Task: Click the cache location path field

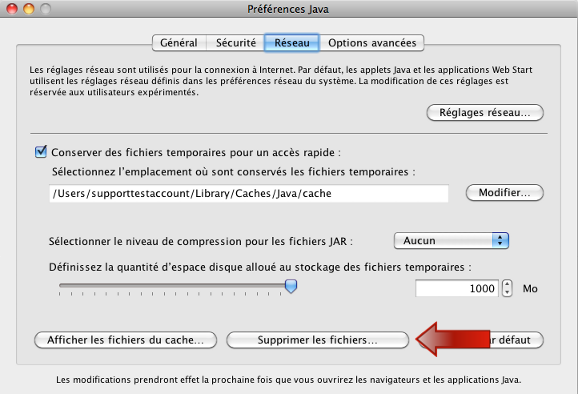Action: click(x=249, y=193)
